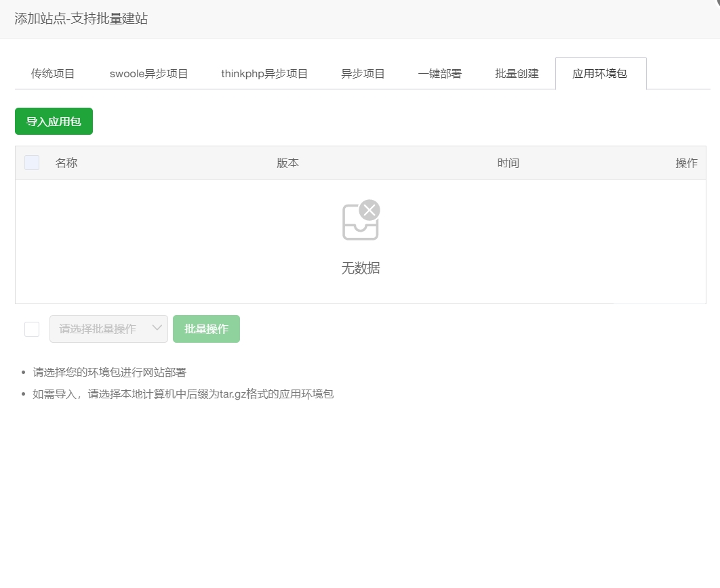Go to the 一键部署 tab
Image resolution: width=720 pixels, height=588 pixels.
(437, 73)
